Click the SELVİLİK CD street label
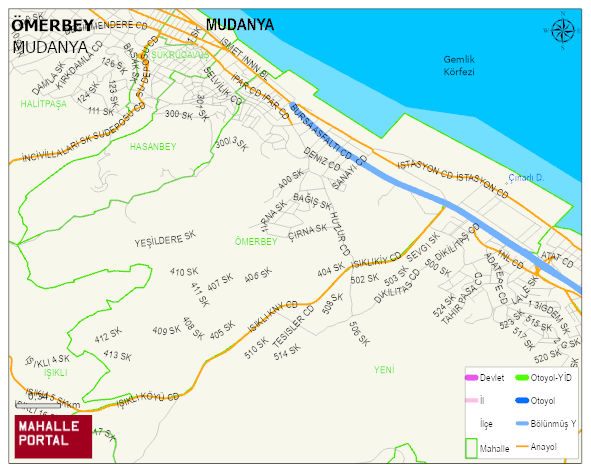591x472 pixels. [x=223, y=86]
